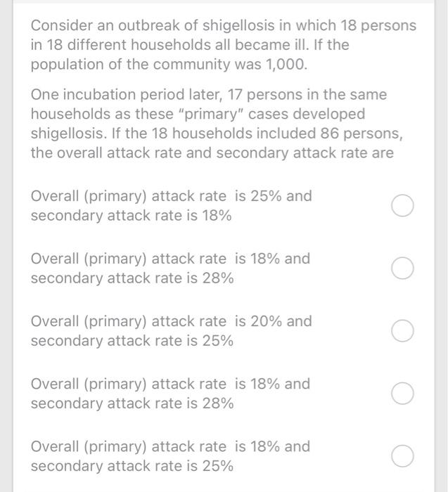
Task: Click the quoted word "primary" in the question
Action: click(211, 114)
